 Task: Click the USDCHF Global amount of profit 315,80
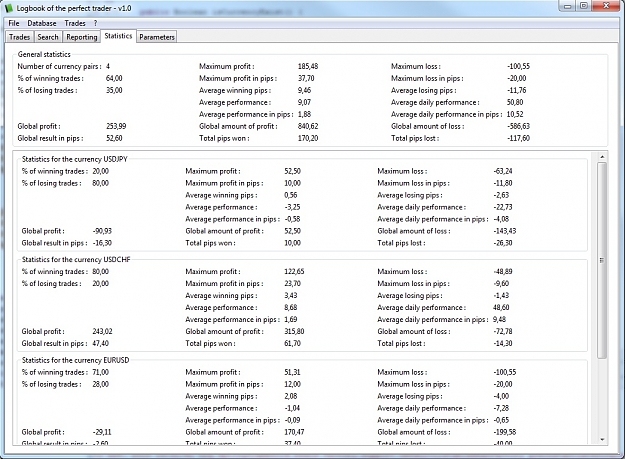click(x=294, y=332)
